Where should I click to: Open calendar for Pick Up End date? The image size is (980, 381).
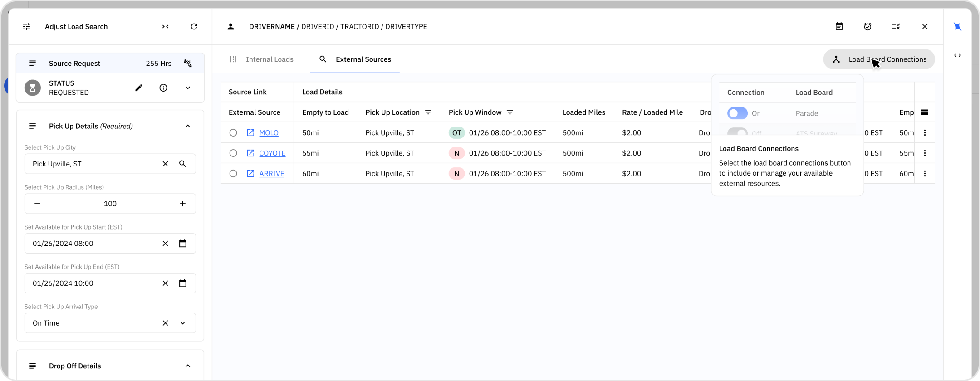[182, 283]
